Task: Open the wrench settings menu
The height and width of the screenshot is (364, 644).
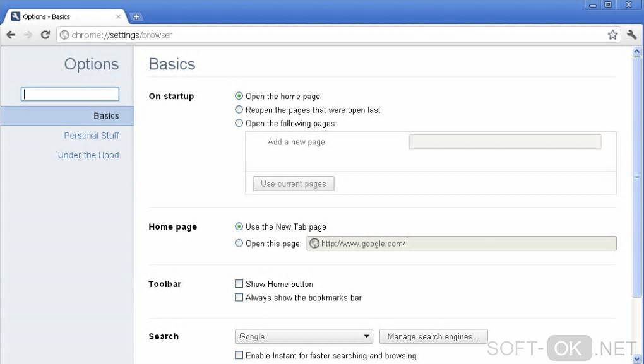Action: 631,35
